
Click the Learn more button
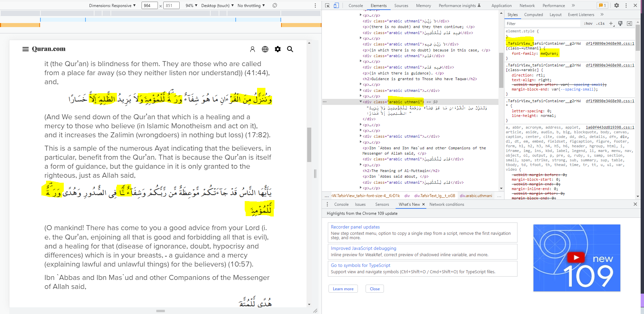(343, 289)
